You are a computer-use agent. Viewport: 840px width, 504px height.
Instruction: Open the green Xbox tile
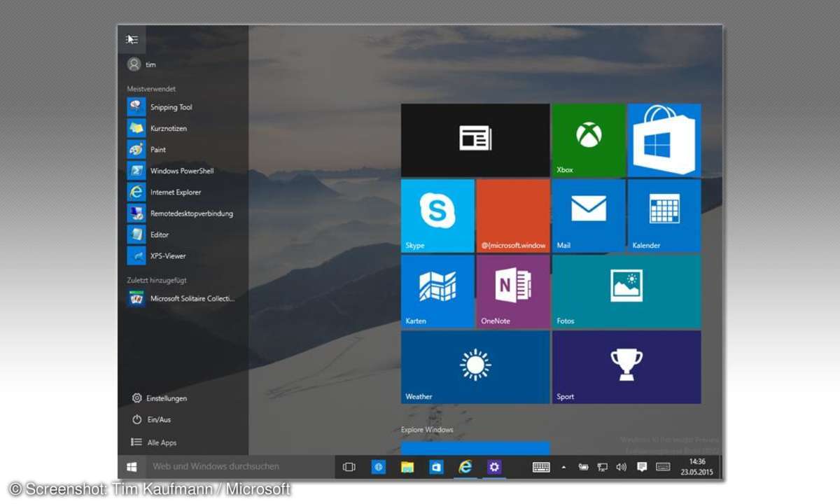pyautogui.click(x=589, y=140)
